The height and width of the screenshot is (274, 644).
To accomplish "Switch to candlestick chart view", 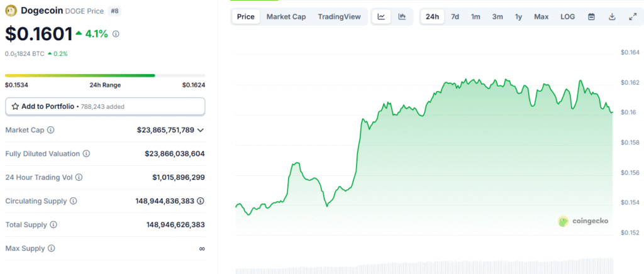I will [x=402, y=17].
